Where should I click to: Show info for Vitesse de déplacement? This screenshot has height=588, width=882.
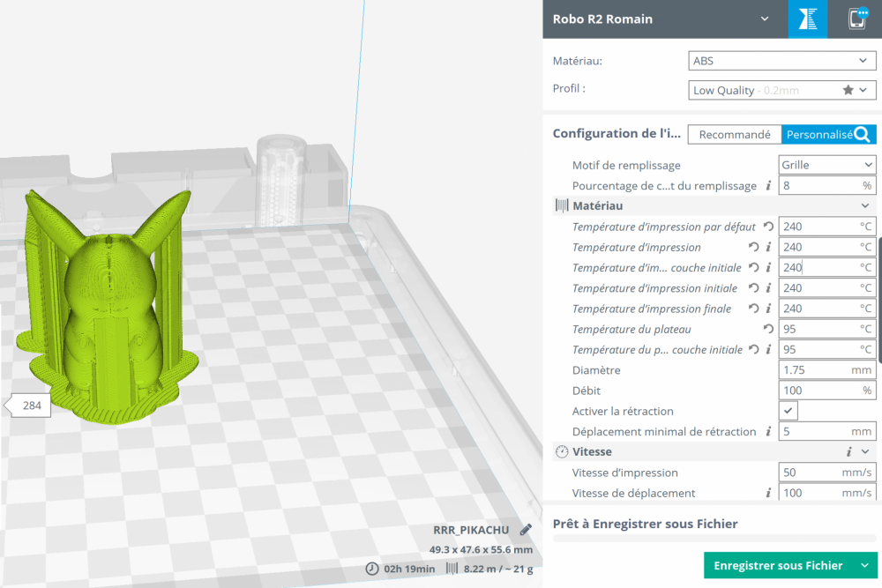point(768,493)
